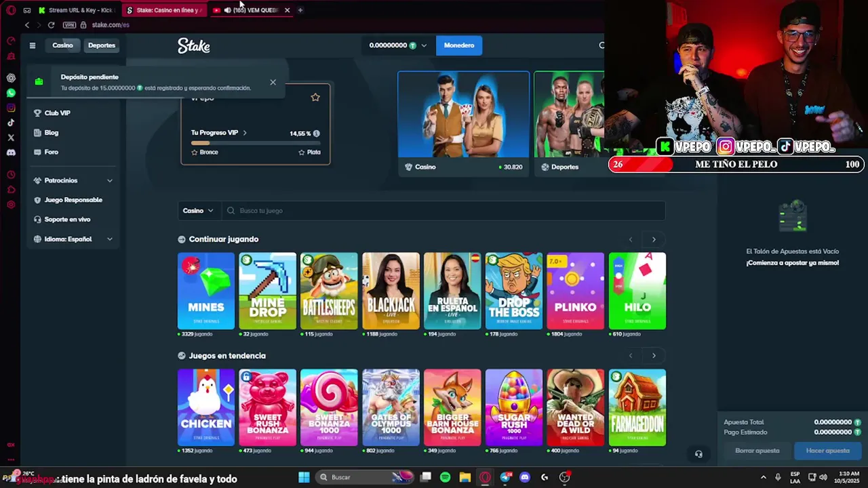Image resolution: width=868 pixels, height=488 pixels.
Task: Open the Mines game thumbnail
Action: click(206, 291)
